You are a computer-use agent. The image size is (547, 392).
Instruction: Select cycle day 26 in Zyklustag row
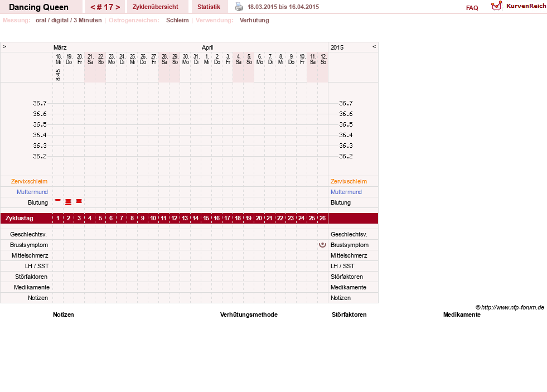323,219
